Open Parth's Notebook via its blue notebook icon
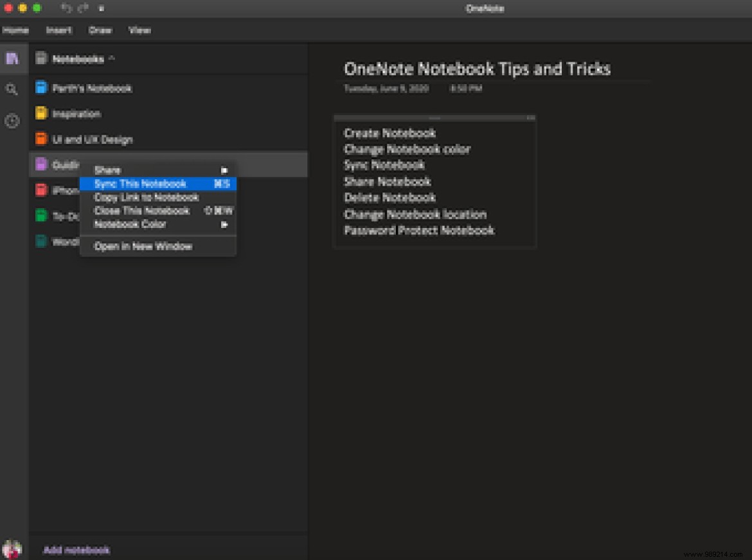Screen dimensions: 752x560 tap(40, 88)
